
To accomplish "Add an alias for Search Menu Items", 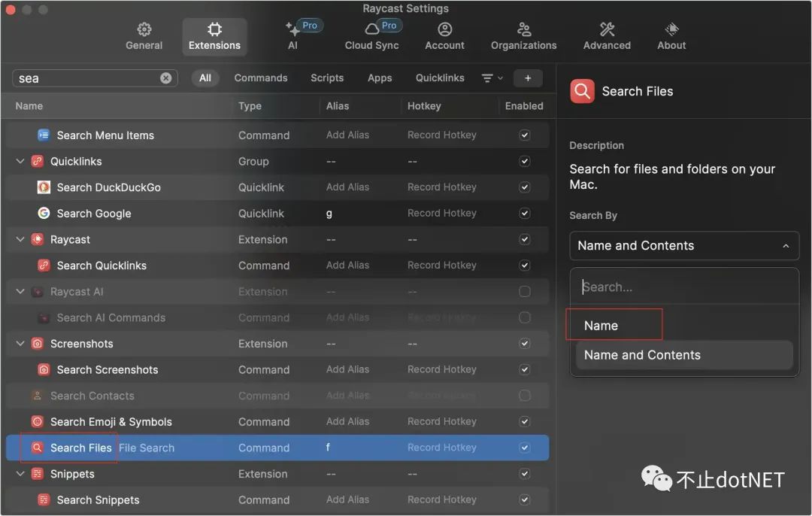I will pos(347,135).
